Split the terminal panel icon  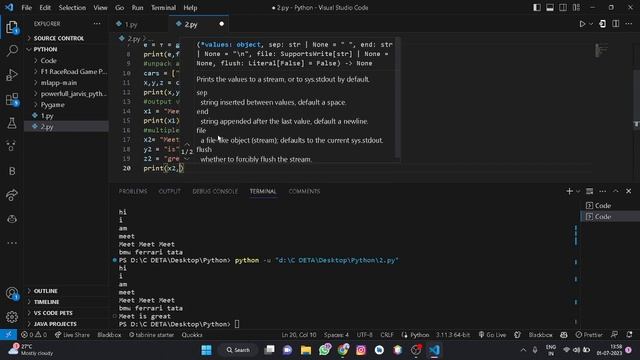[x=589, y=191]
